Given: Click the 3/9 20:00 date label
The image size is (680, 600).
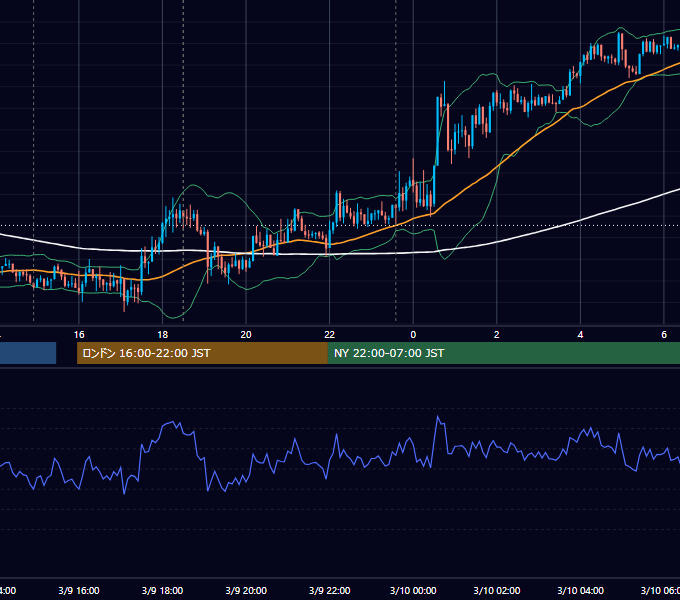Looking at the screenshot, I should pyautogui.click(x=246, y=590).
